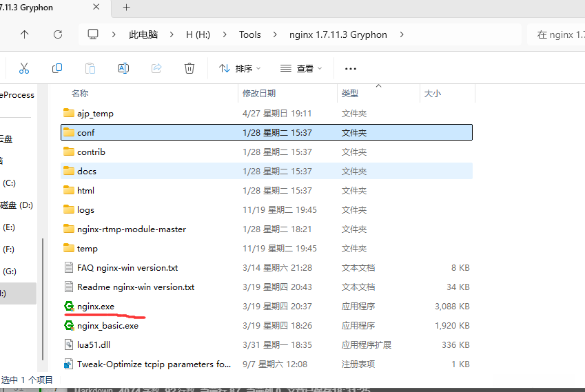Expand chevron after nginx 1.7.11.3 Gryphon breadcrumb
This screenshot has width=585, height=392.
[x=402, y=34]
